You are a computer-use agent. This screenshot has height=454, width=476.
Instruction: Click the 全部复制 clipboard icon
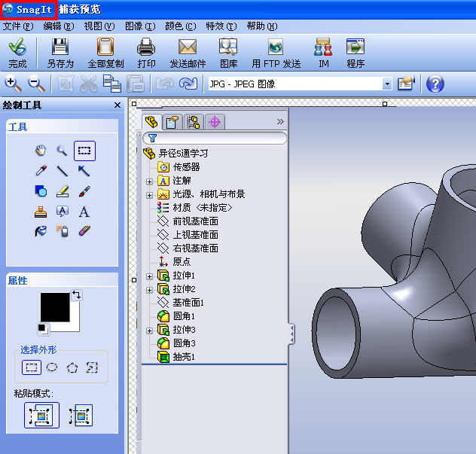point(105,47)
